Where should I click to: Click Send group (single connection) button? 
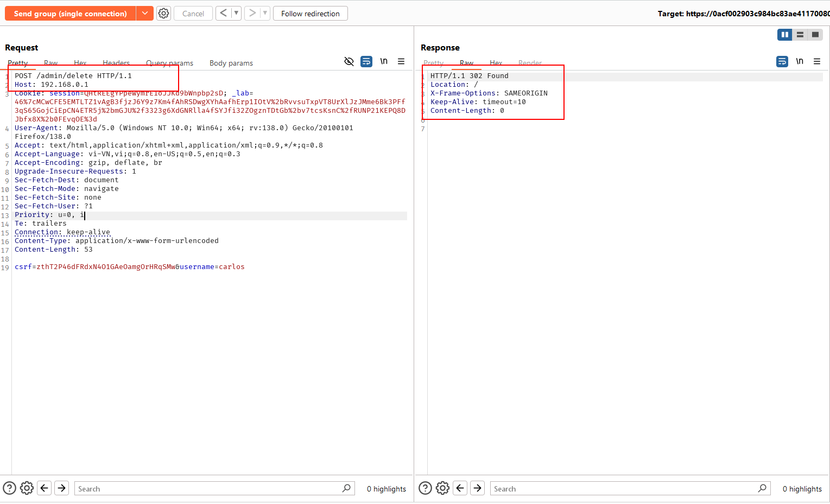[70, 14]
